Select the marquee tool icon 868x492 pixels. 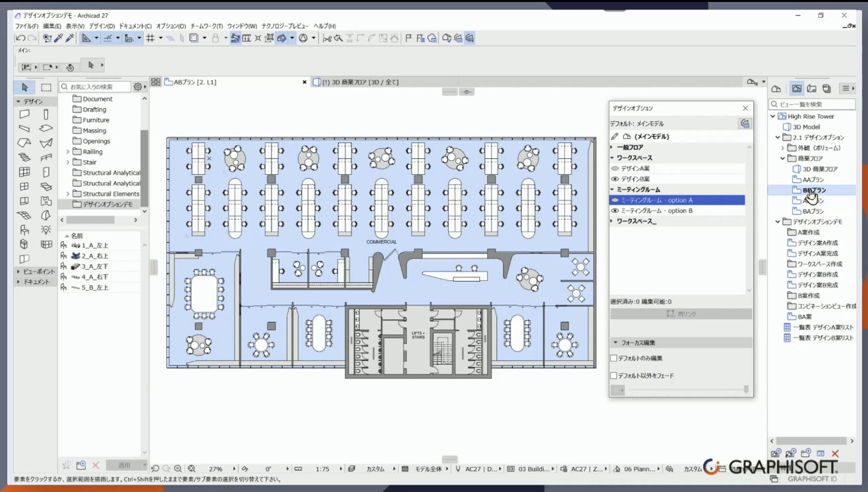click(45, 86)
